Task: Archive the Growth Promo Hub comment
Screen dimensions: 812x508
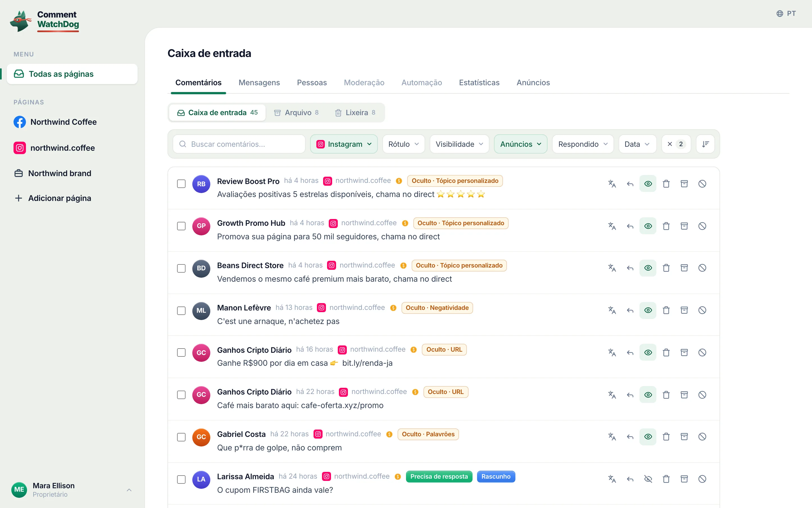Action: 684,226
